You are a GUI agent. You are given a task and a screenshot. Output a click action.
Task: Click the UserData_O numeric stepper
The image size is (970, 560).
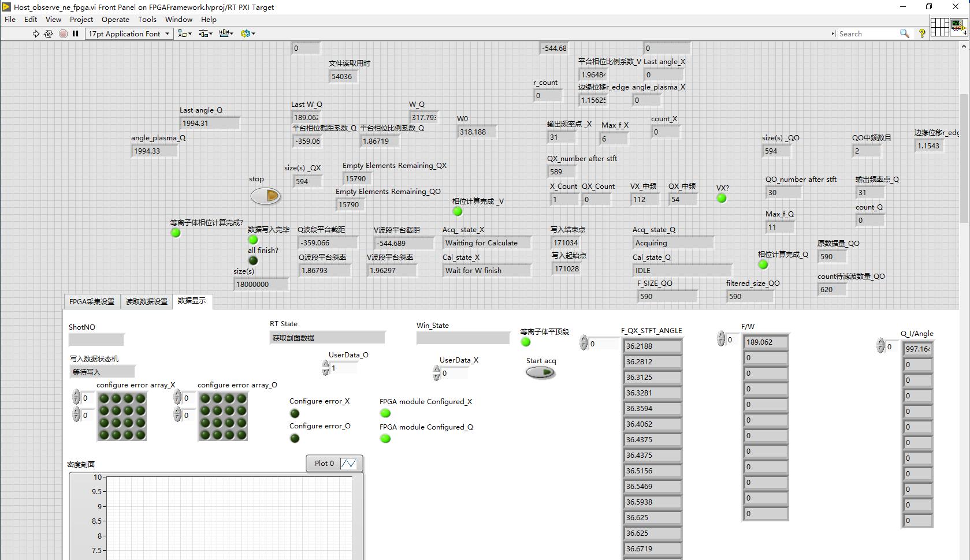point(326,368)
